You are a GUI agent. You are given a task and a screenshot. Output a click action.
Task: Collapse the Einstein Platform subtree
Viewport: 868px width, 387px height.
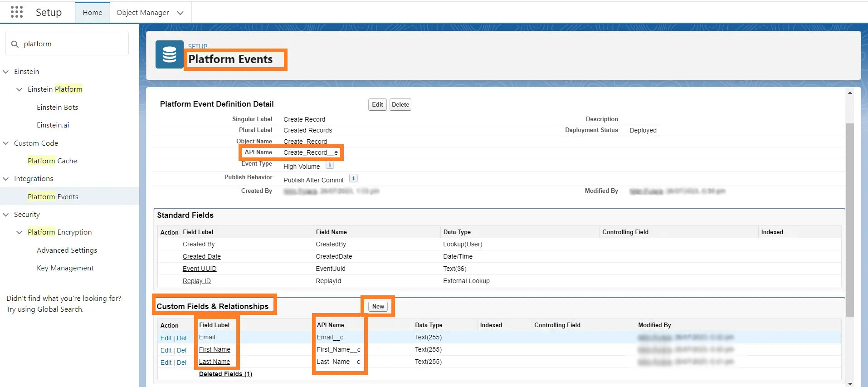click(x=19, y=89)
